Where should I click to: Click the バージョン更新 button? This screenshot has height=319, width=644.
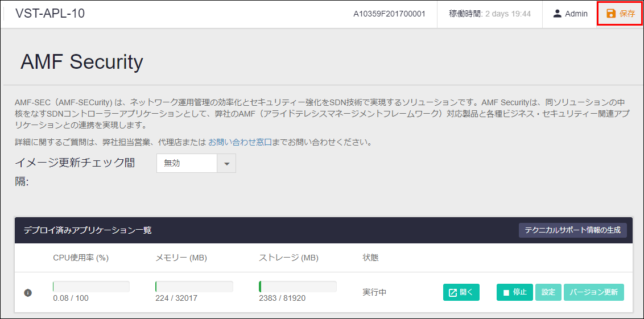point(594,292)
